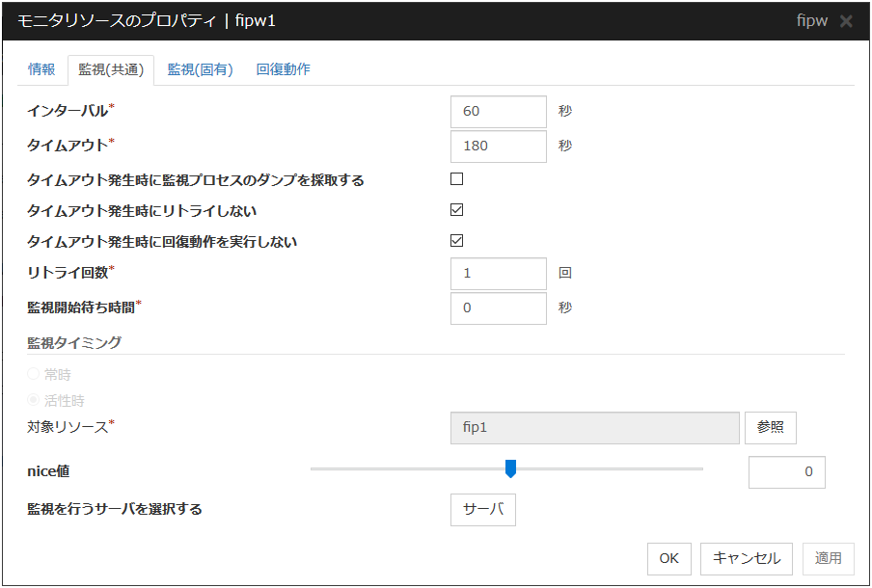This screenshot has height=588, width=872.
Task: Open server selection with サーバ button
Action: point(482,510)
